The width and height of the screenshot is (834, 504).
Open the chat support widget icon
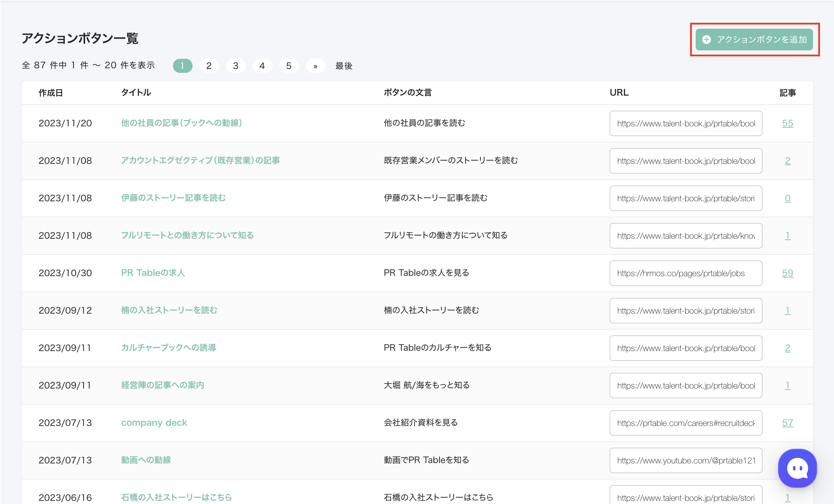point(797,468)
